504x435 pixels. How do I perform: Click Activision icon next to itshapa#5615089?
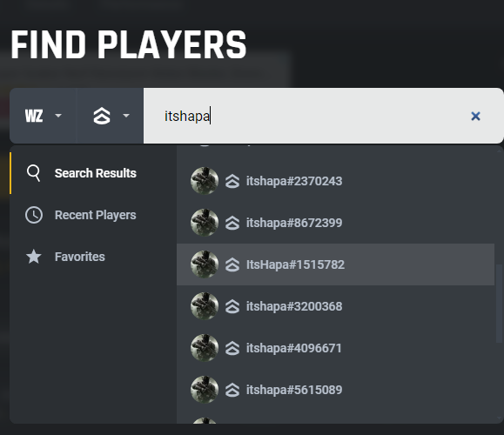click(232, 390)
